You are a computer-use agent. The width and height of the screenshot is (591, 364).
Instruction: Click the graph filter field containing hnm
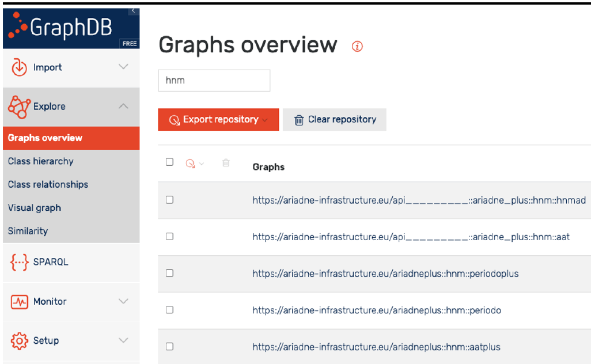click(214, 81)
